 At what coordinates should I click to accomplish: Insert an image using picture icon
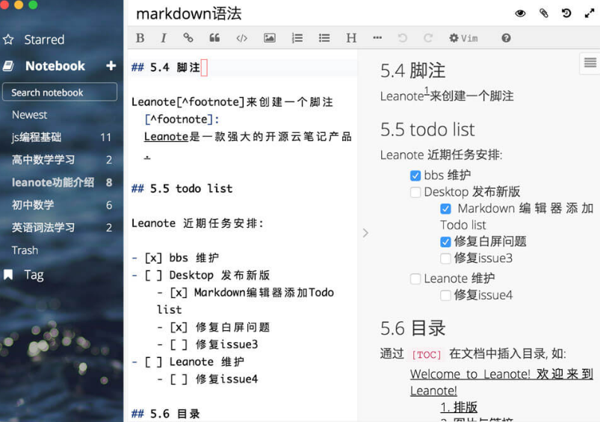point(269,38)
